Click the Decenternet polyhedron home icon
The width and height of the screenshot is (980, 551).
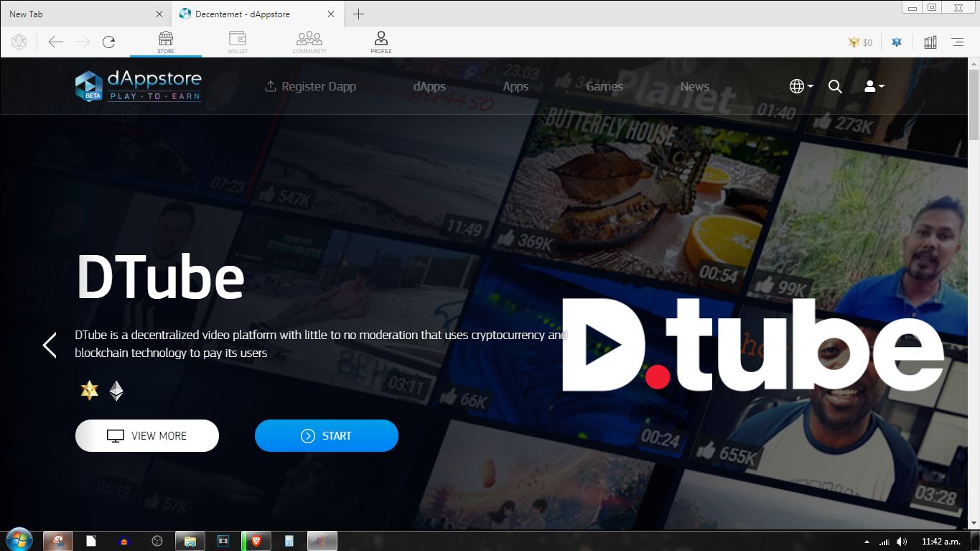(19, 42)
